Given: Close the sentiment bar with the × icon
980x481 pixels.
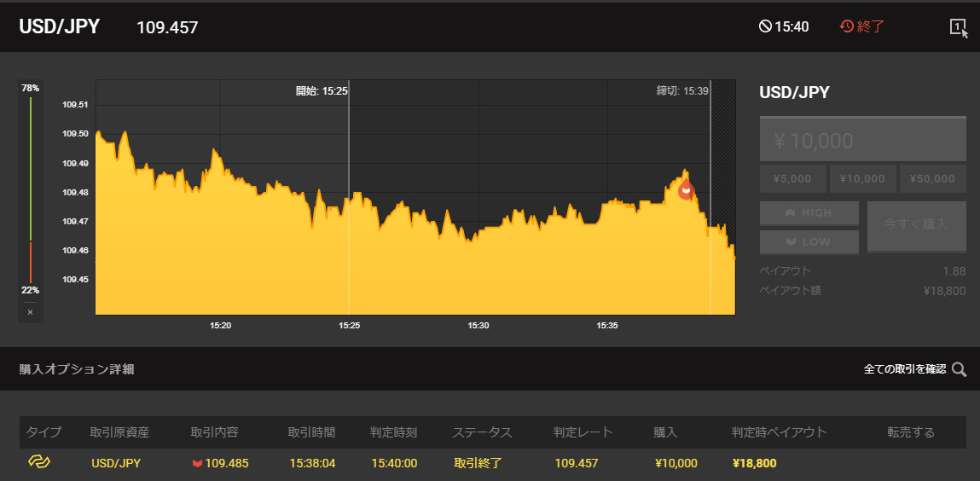Looking at the screenshot, I should tap(30, 312).
